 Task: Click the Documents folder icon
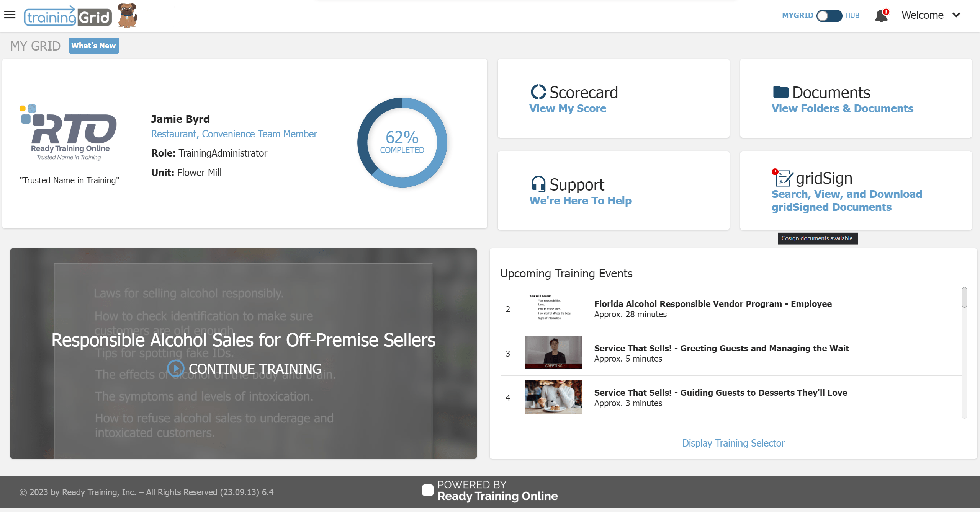pyautogui.click(x=780, y=92)
